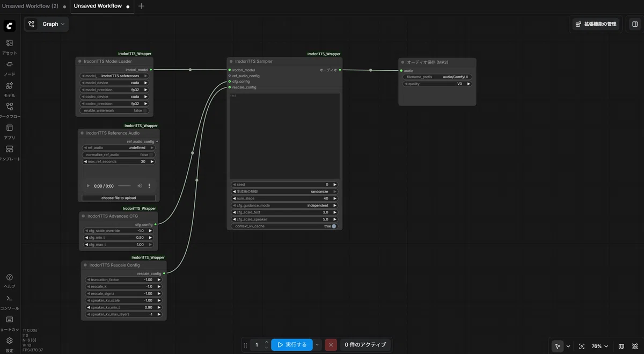Play the reference audio preview
This screenshot has width=644, height=354.
point(89,186)
